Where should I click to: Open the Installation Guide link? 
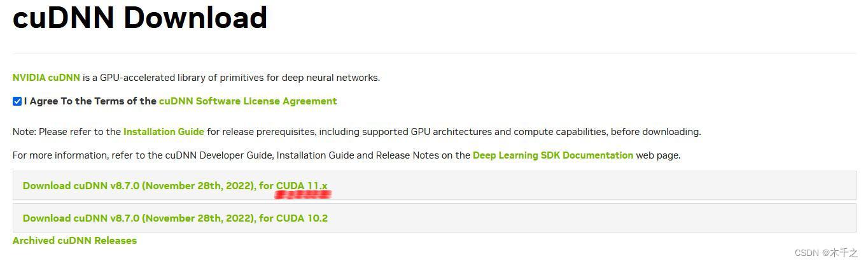[x=164, y=132]
